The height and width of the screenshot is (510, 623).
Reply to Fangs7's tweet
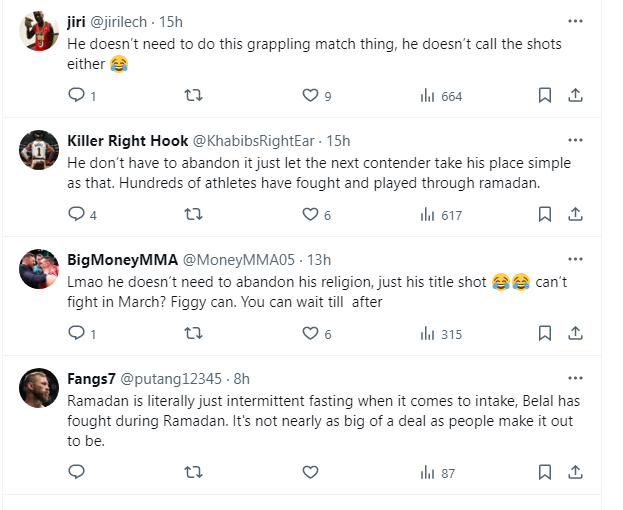[76, 472]
